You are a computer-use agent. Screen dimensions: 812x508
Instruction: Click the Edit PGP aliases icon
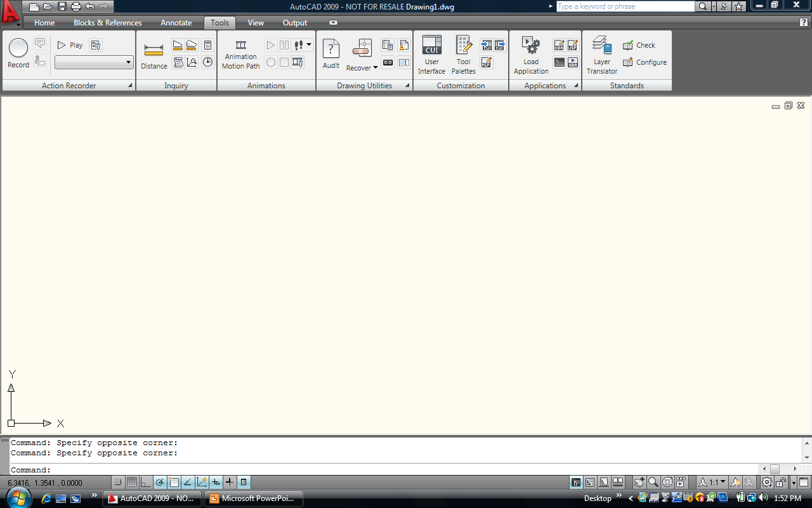487,62
